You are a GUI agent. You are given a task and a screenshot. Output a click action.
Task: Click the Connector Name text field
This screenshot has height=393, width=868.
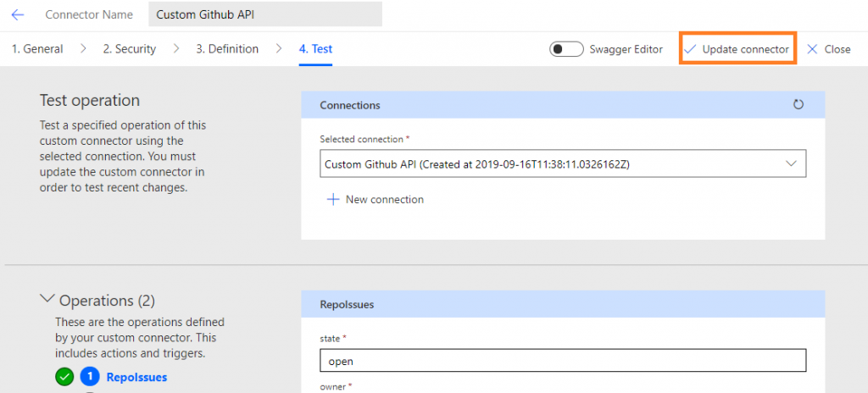coord(265,14)
